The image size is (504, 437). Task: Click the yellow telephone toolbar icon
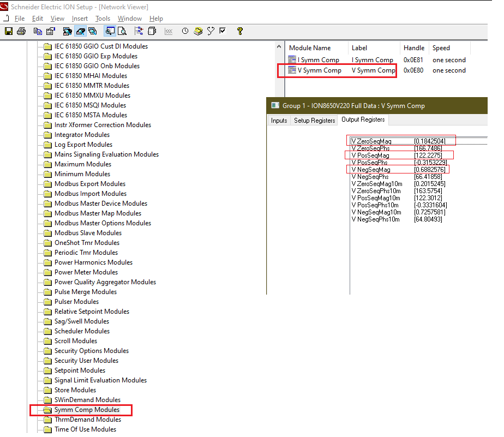[x=198, y=31]
